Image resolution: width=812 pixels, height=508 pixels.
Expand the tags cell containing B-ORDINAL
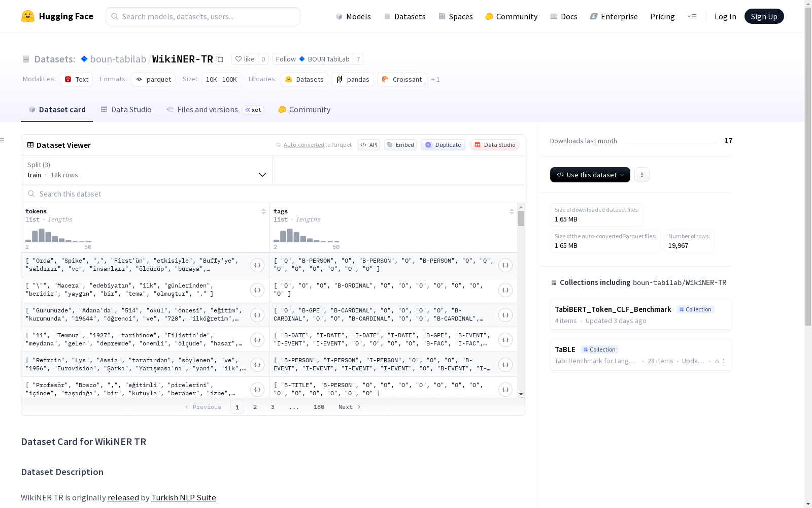click(x=505, y=290)
